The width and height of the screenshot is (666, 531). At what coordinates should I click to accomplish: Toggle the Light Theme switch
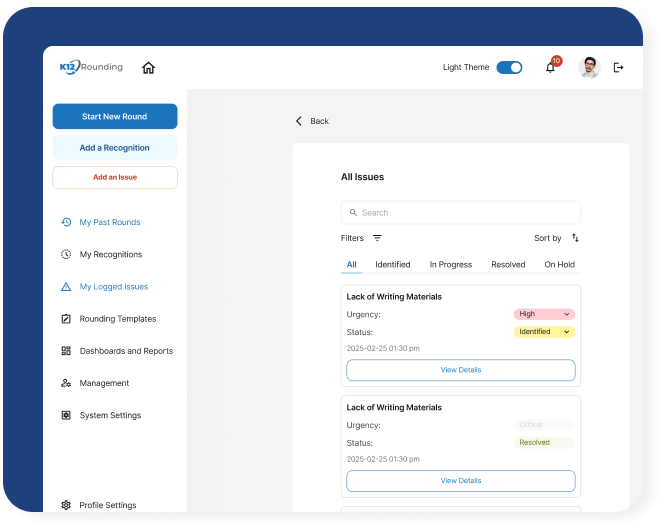coord(509,68)
